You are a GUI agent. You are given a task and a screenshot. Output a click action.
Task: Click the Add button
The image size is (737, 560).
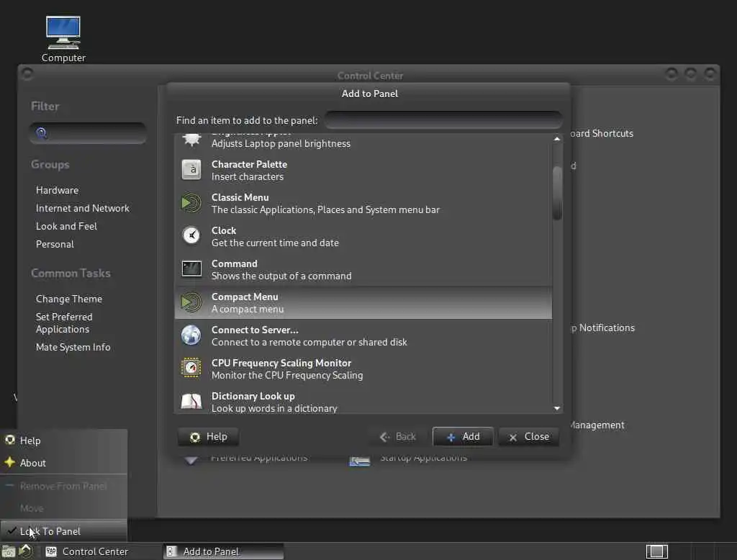point(463,437)
